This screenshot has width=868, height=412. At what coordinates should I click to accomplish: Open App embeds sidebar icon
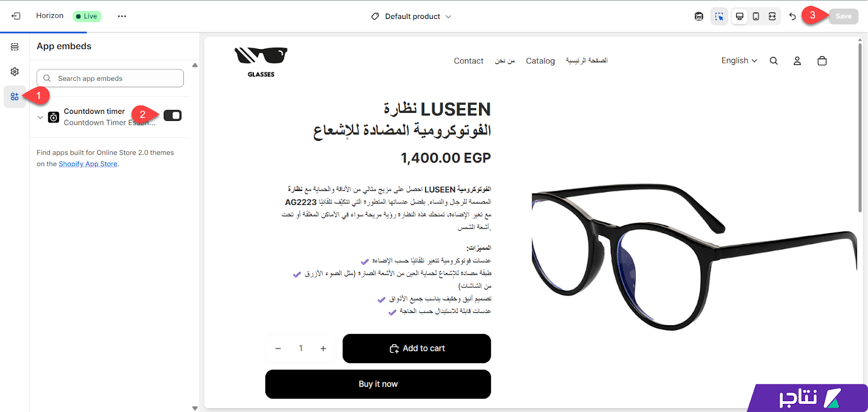[x=15, y=96]
